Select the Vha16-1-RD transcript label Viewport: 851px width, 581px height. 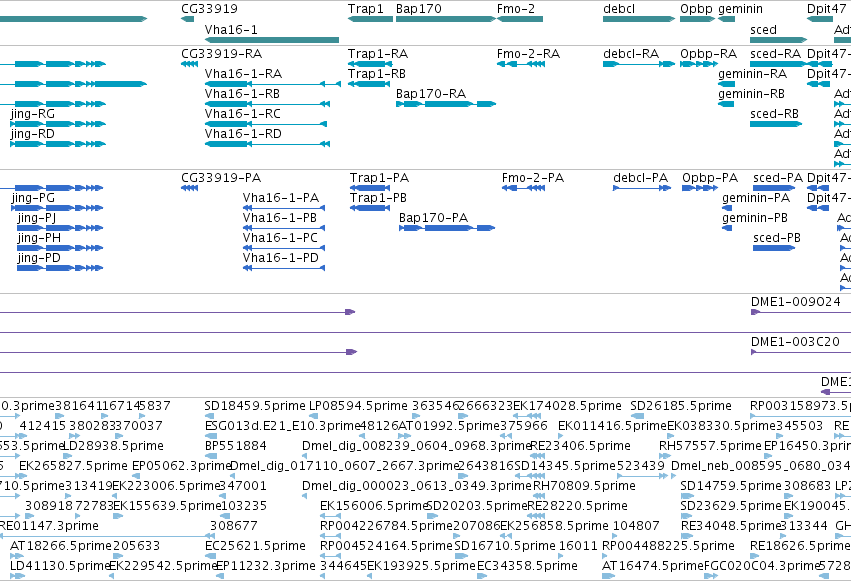243,134
